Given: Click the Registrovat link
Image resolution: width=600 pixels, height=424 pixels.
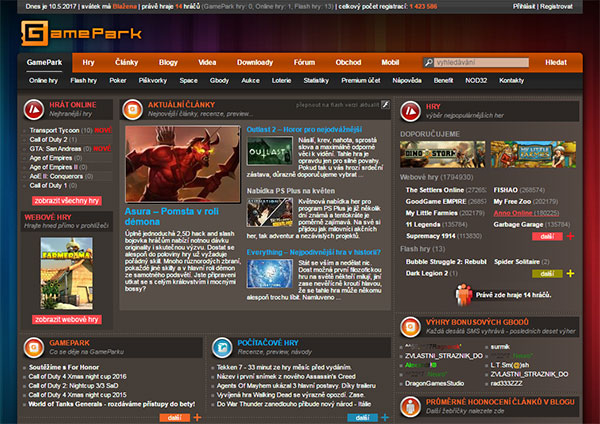Looking at the screenshot, I should pos(556,7).
